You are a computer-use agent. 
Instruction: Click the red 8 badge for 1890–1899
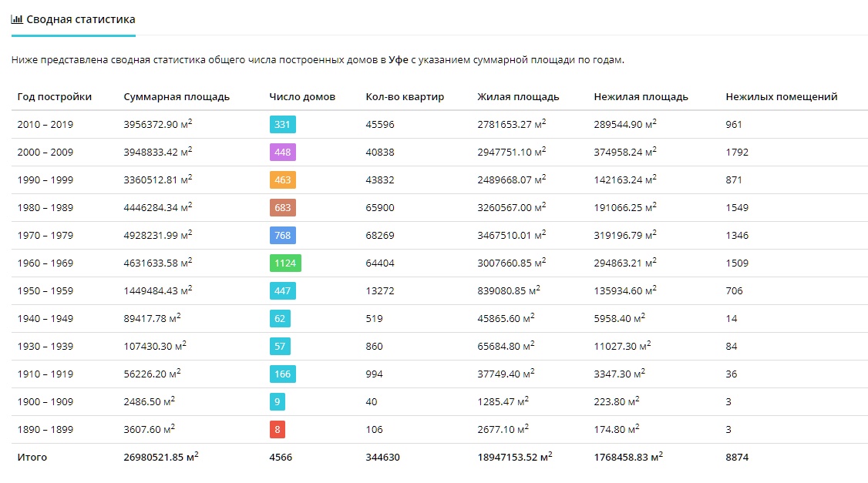tap(278, 429)
